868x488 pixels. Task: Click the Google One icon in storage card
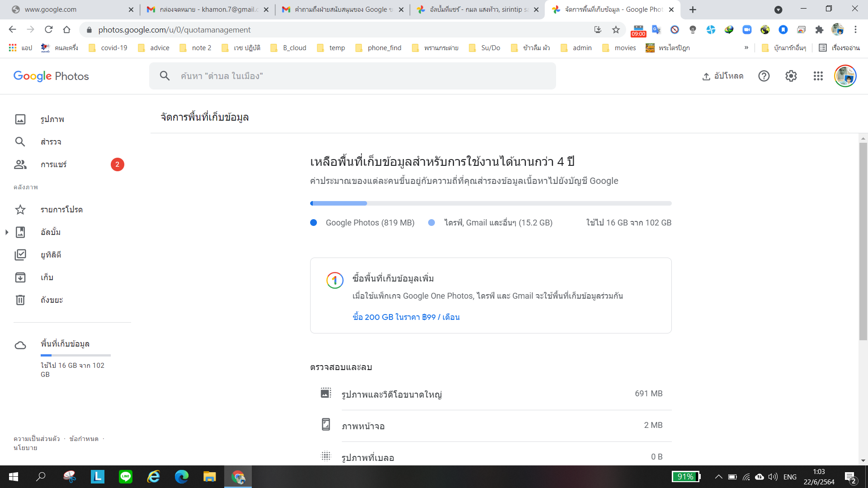[x=335, y=281]
